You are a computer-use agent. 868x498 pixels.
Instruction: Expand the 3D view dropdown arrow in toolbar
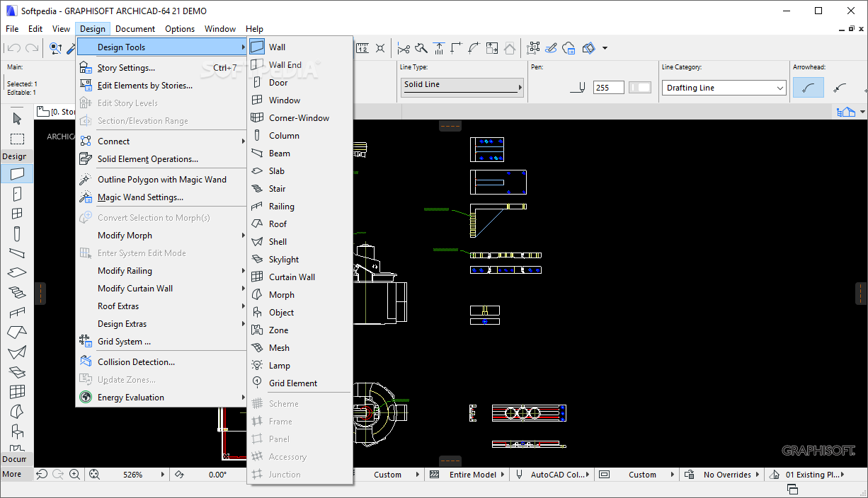tap(605, 48)
